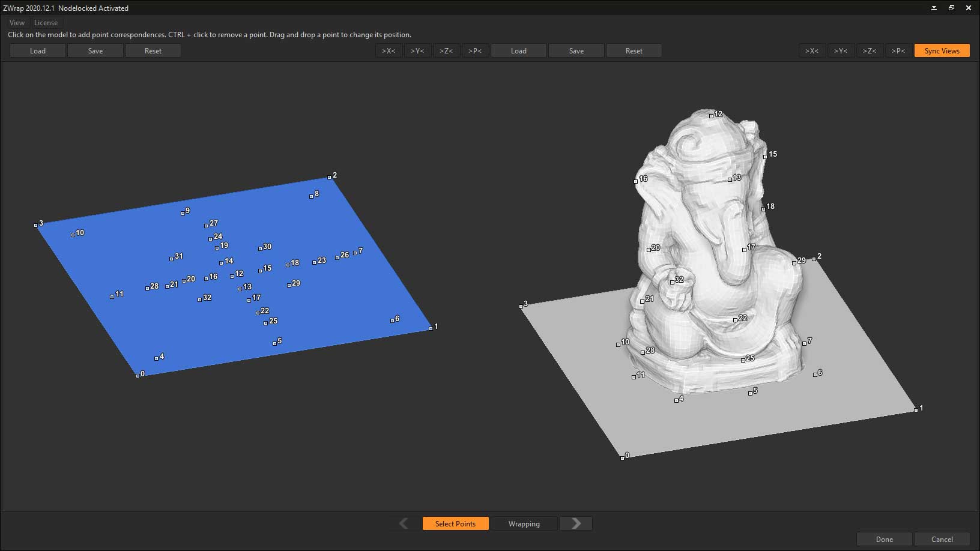Screen dimensions: 980x551
Task: Select point 12 on top of the statue
Action: pyautogui.click(x=711, y=116)
